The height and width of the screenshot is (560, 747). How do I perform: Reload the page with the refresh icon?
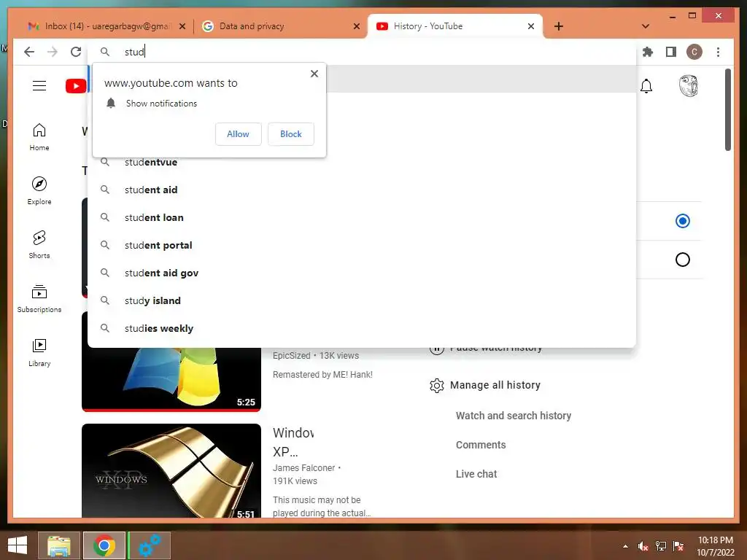click(x=76, y=52)
